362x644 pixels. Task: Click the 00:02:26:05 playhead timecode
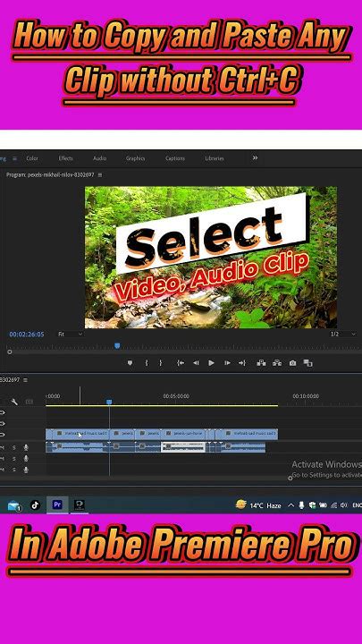pyautogui.click(x=27, y=335)
